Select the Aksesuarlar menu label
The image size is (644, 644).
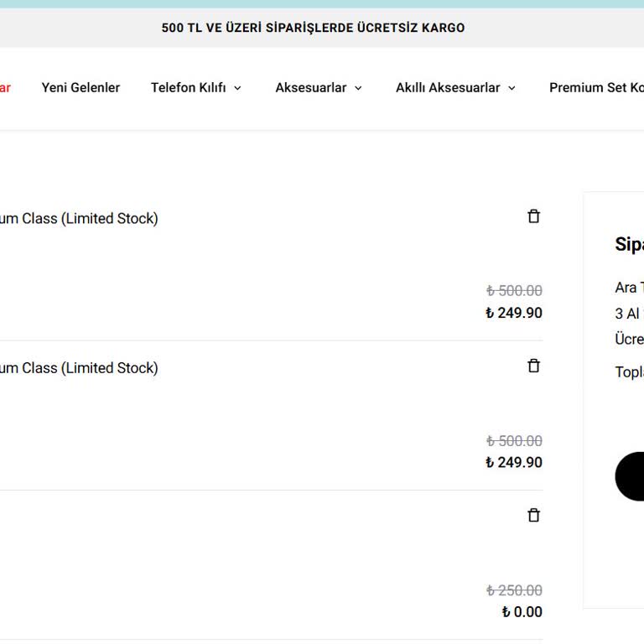(x=310, y=87)
